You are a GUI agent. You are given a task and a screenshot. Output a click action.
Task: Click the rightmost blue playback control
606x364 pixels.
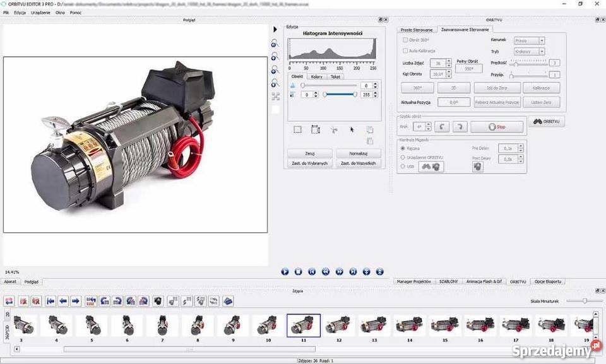coord(380,272)
